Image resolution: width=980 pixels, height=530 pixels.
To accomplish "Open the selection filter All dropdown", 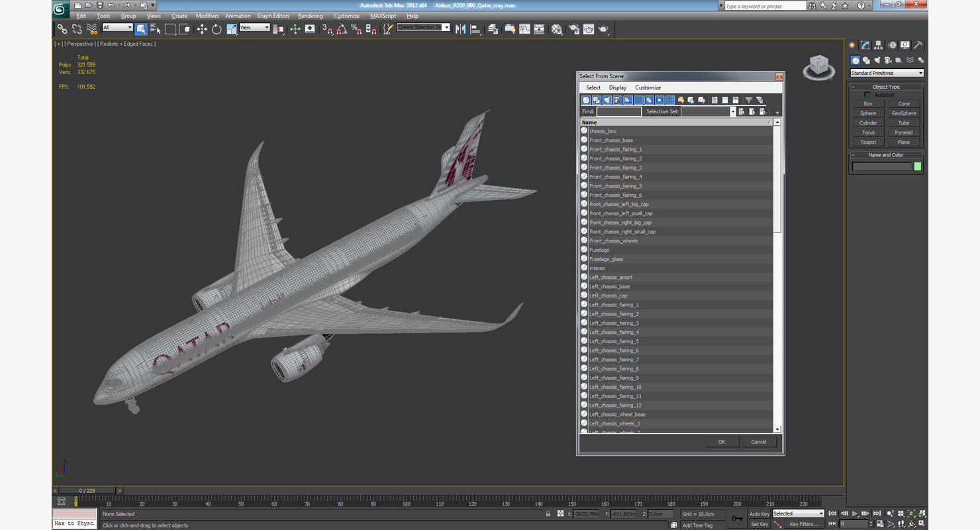I will [117, 27].
